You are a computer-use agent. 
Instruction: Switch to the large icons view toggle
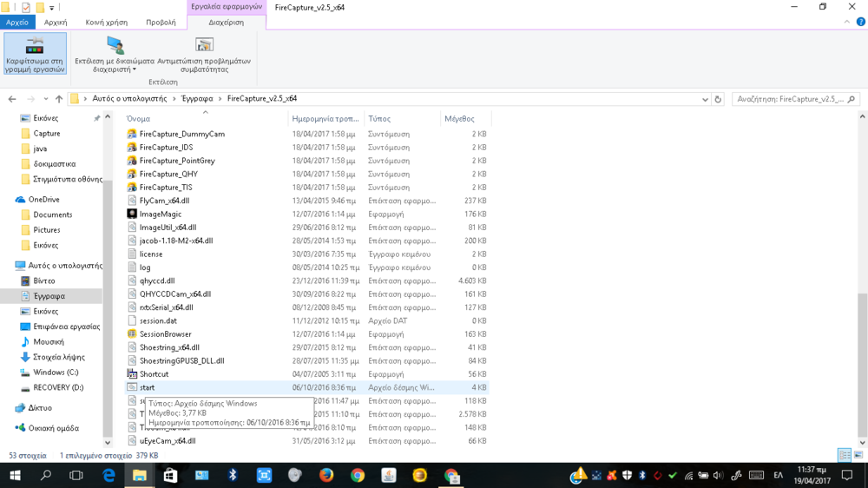coord(858,455)
